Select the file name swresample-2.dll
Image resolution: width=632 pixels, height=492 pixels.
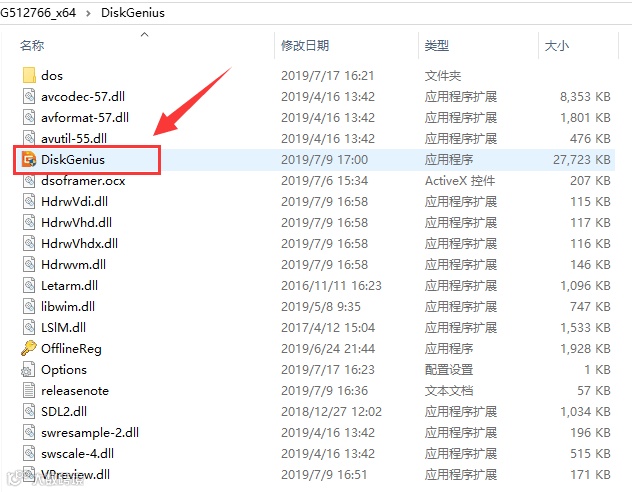tap(90, 432)
